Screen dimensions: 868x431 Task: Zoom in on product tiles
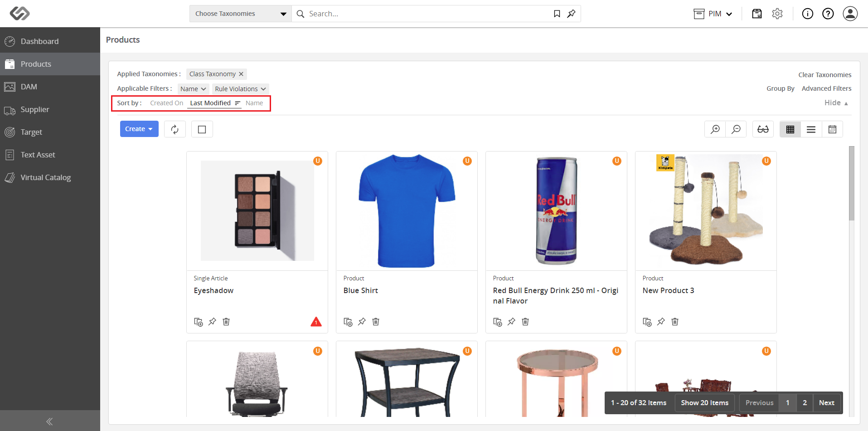(715, 129)
